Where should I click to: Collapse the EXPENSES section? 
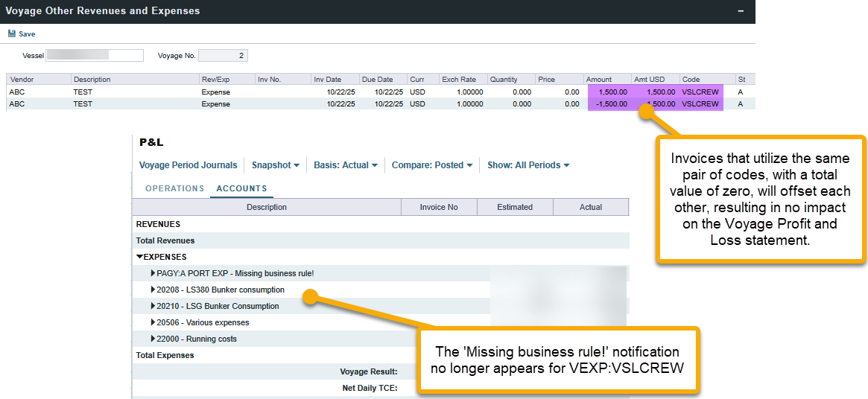tap(139, 257)
